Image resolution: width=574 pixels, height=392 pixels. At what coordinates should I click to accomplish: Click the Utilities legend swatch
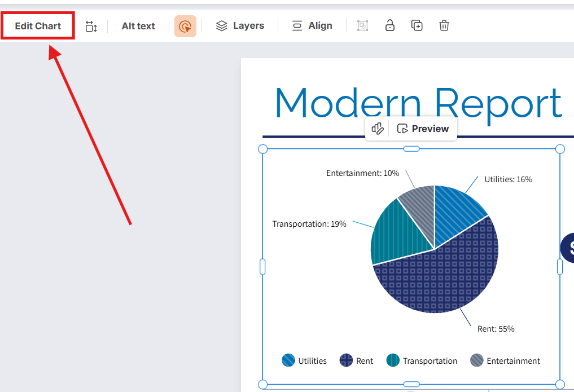pos(288,360)
